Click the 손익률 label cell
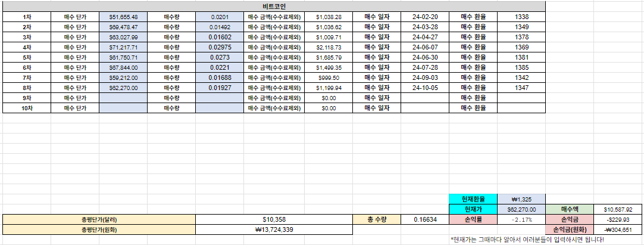Screen dimensions: 644x245 (x=473, y=219)
